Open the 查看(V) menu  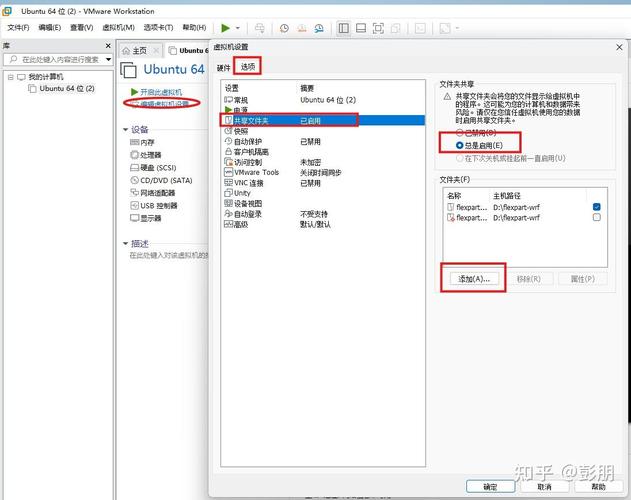click(x=82, y=27)
